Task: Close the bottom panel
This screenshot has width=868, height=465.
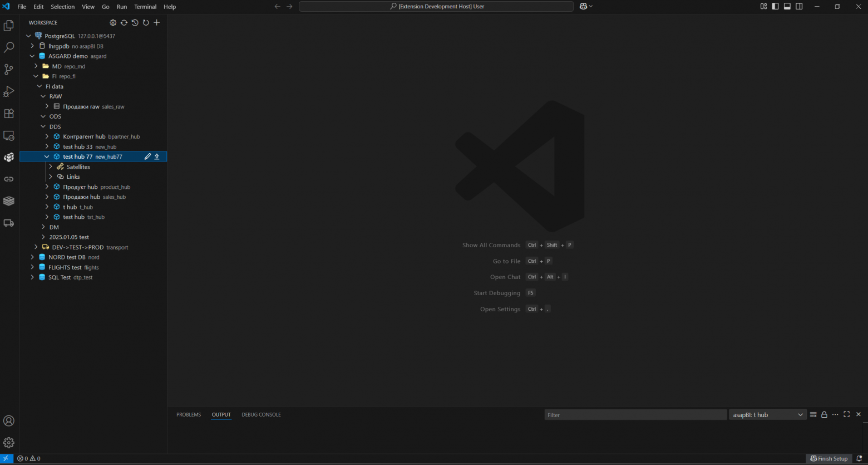Action: click(859, 415)
